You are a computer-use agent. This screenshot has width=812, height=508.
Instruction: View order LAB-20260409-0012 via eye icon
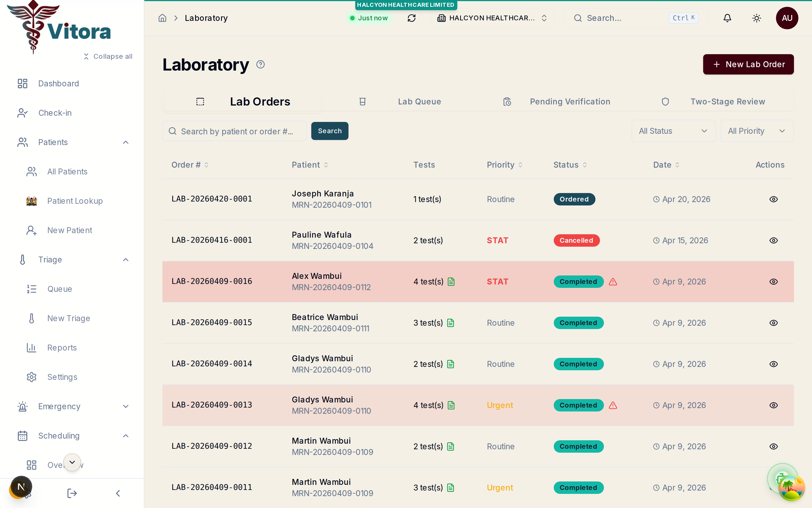pyautogui.click(x=773, y=446)
